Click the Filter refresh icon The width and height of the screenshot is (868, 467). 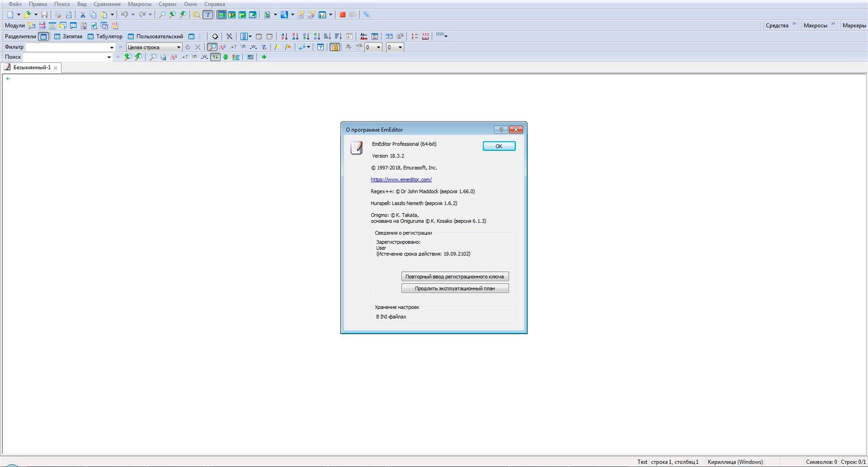[x=188, y=47]
